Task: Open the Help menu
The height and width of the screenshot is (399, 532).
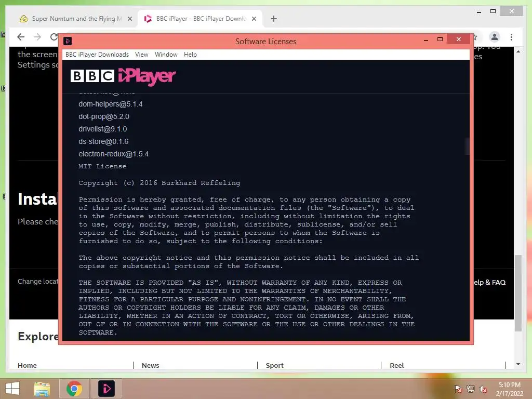Action: [190, 55]
